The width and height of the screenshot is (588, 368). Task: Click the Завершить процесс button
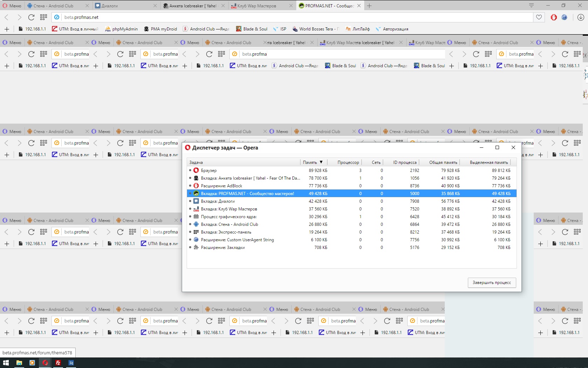[492, 283]
